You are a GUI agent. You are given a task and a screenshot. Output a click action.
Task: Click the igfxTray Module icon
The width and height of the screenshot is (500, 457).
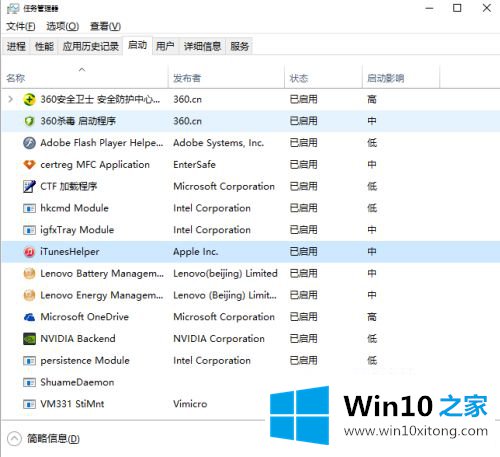click(29, 230)
